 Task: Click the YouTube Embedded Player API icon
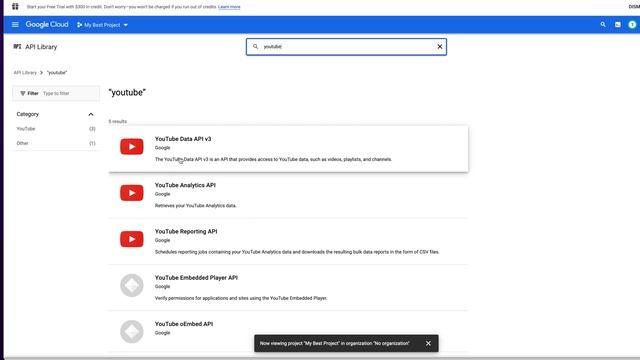coord(131,285)
